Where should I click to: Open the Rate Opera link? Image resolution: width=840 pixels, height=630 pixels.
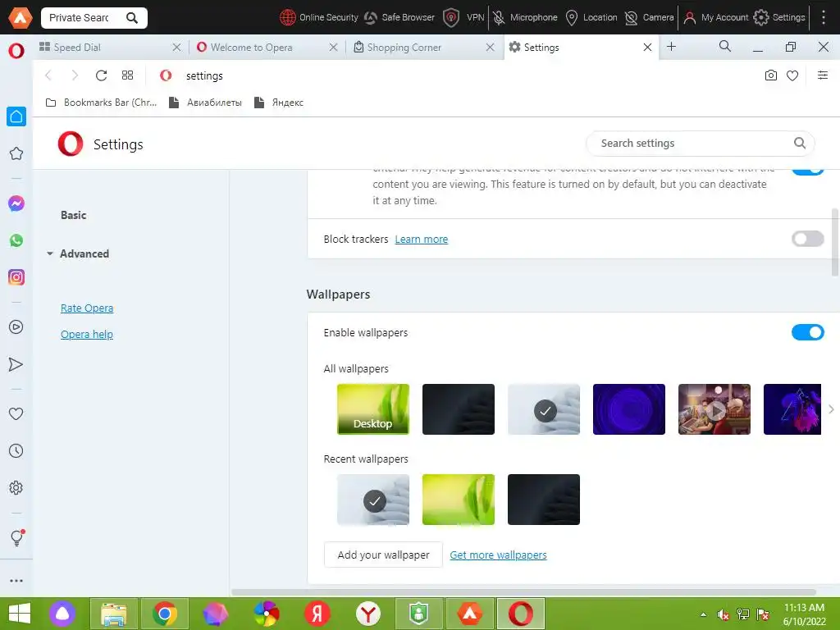[x=87, y=308]
